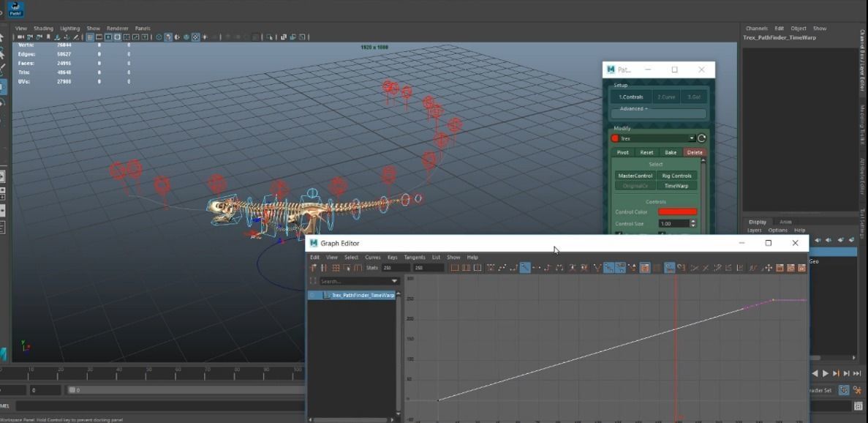The height and width of the screenshot is (423, 868).
Task: Click the Reset button in Modify
Action: tap(646, 152)
